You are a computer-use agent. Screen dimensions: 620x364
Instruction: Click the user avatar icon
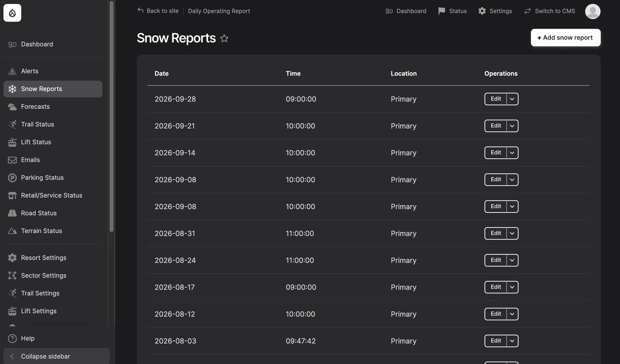(593, 11)
